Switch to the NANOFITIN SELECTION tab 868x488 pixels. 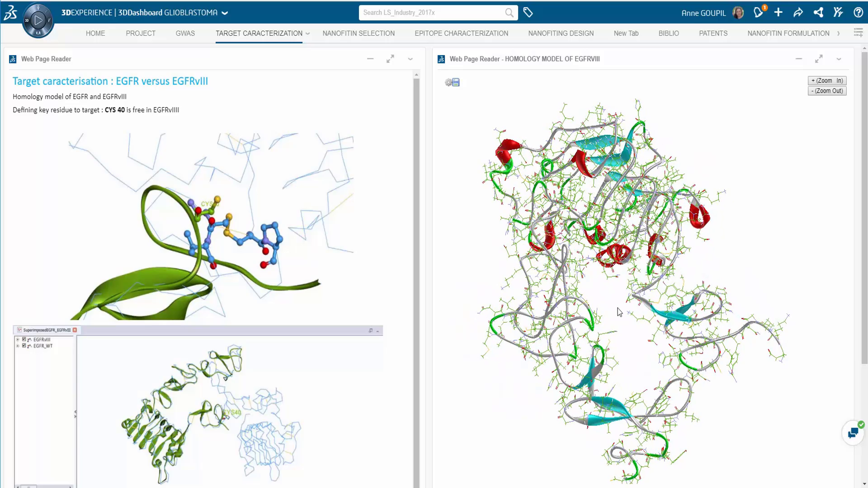358,33
